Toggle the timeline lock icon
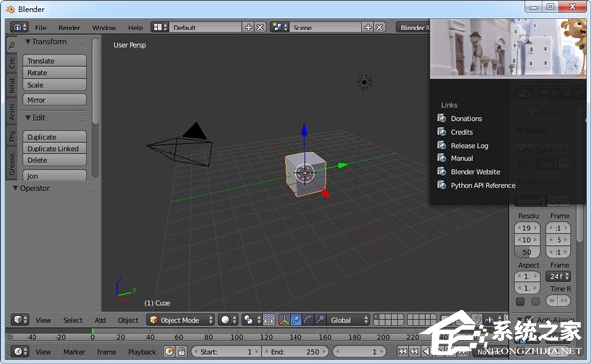 pos(181,352)
